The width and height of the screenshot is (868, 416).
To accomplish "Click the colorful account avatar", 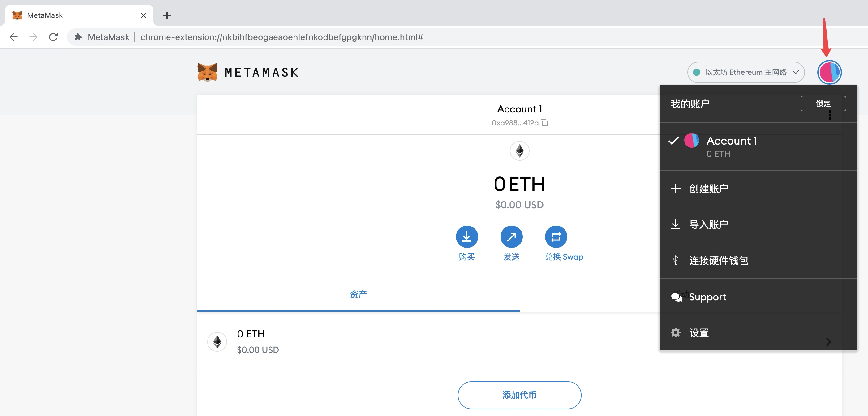I will pos(829,72).
